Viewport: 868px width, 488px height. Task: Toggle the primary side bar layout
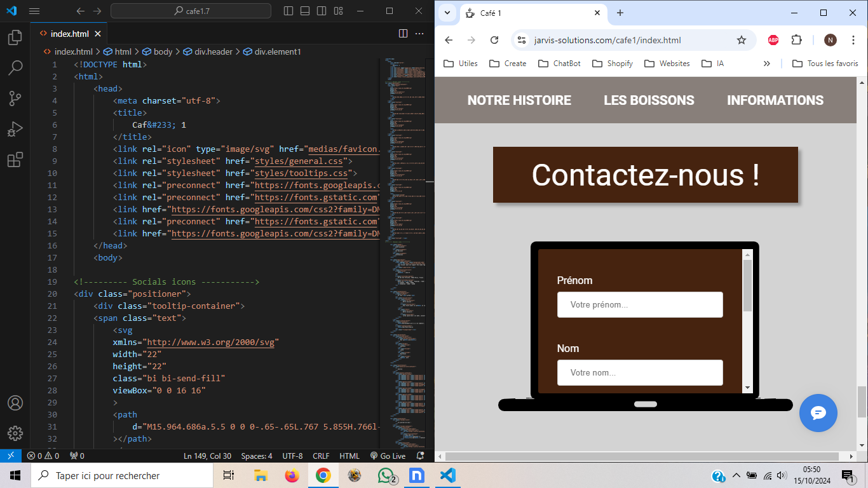tap(288, 11)
